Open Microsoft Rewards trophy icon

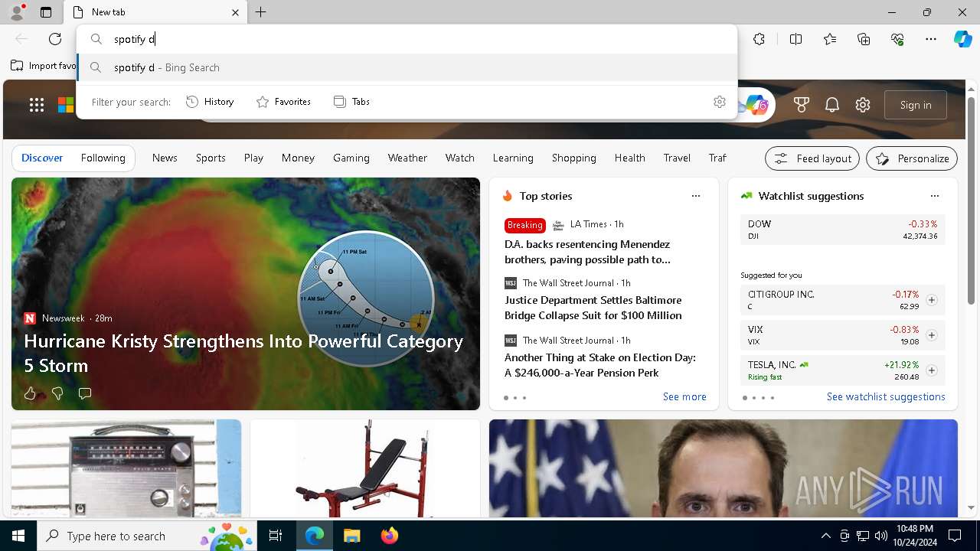coord(802,105)
